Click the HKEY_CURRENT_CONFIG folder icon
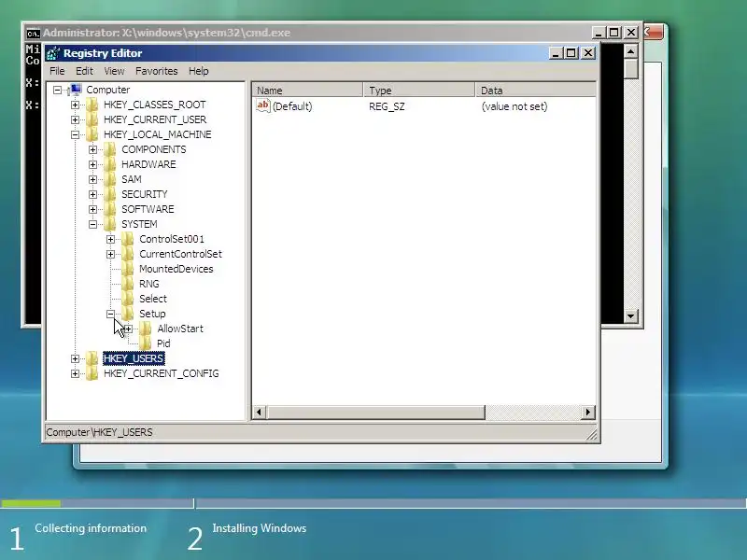 click(x=92, y=373)
